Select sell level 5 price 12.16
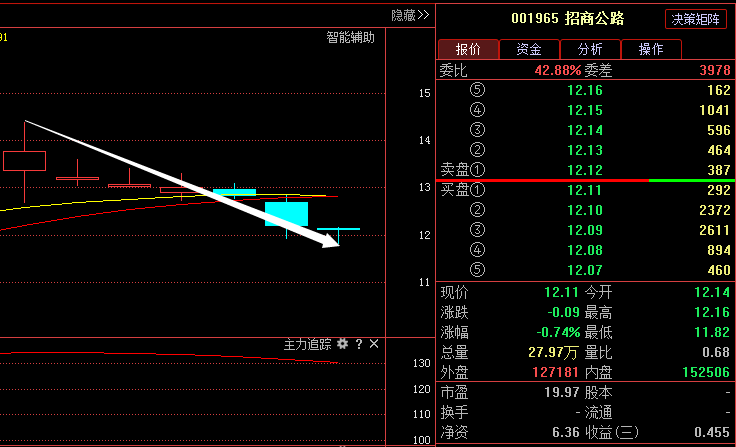736x447 pixels. tap(584, 90)
